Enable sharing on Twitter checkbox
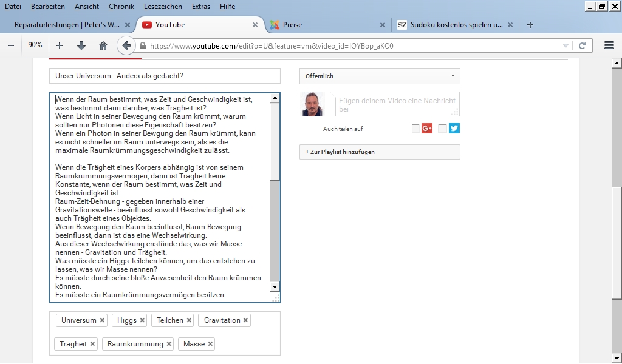This screenshot has height=364, width=622. pyautogui.click(x=442, y=129)
